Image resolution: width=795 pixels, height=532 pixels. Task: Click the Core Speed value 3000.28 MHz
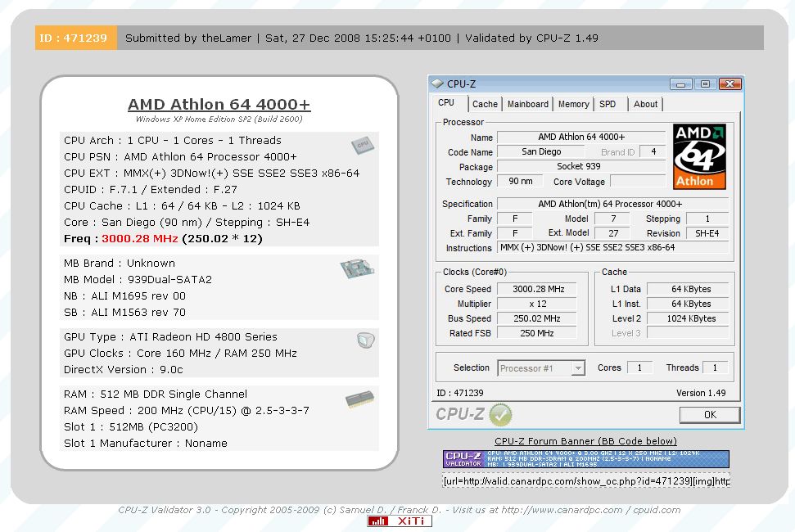537,289
